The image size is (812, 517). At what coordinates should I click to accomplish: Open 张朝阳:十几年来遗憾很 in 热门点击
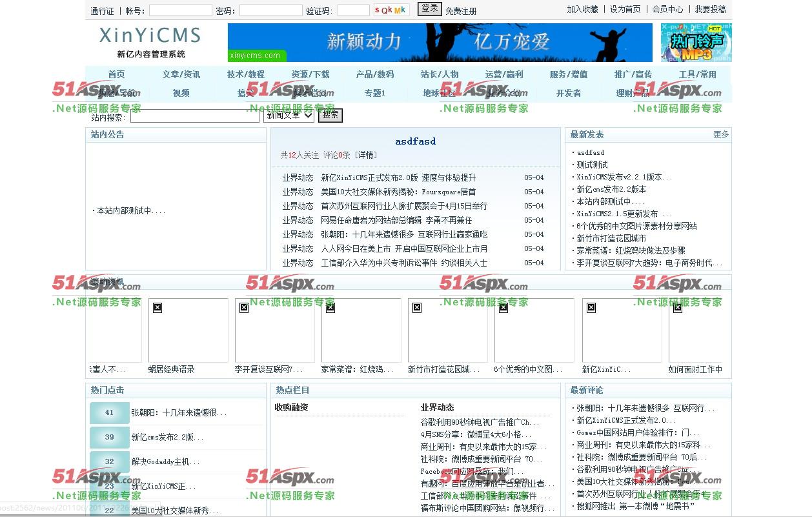coord(179,412)
